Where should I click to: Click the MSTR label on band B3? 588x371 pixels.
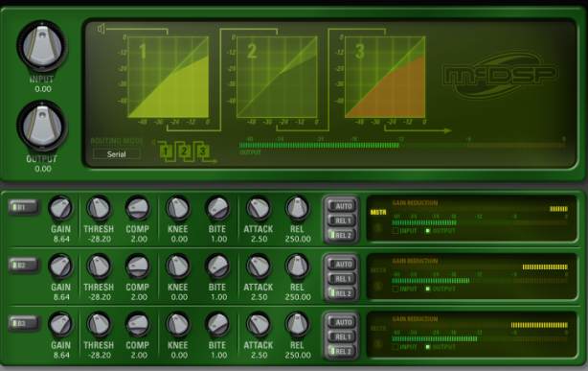point(378,329)
